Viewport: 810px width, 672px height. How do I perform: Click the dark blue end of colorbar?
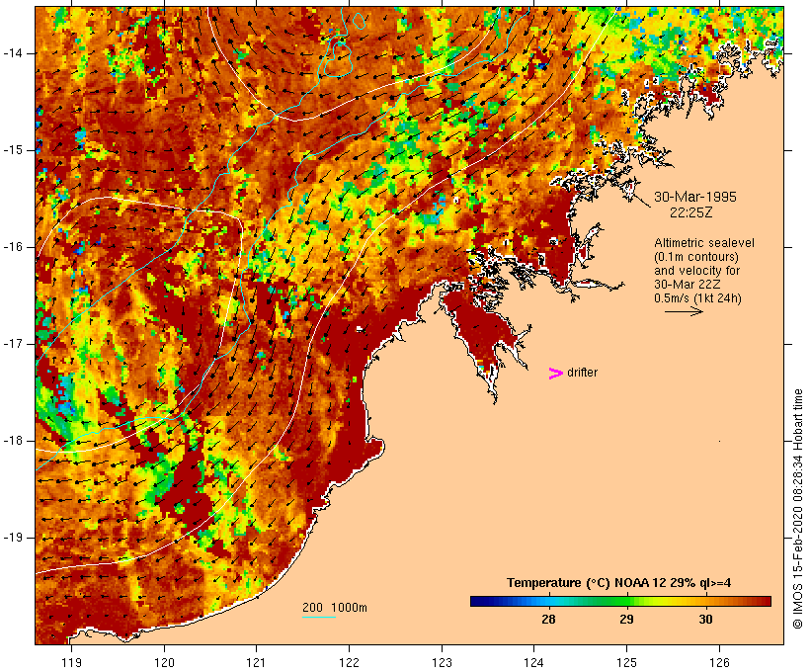[x=478, y=601]
